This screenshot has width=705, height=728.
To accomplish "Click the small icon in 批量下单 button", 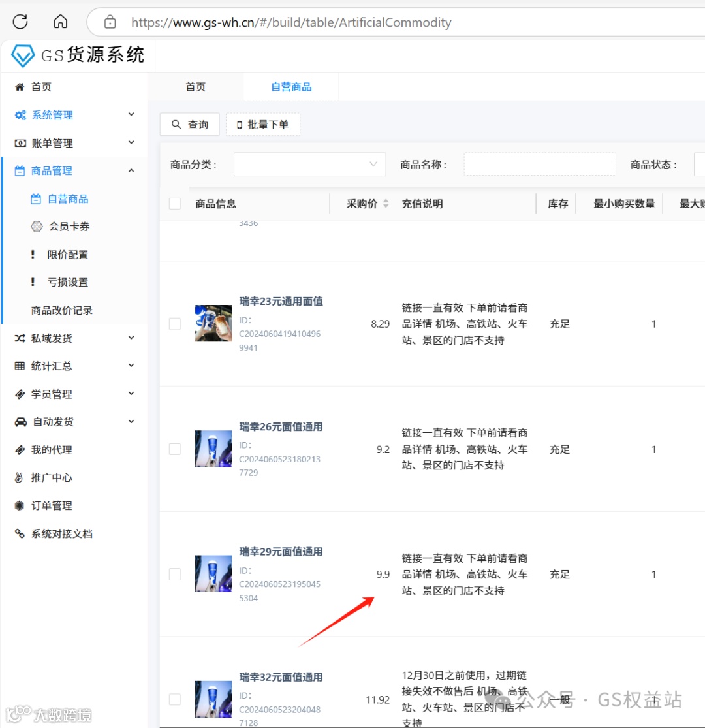I will 240,125.
